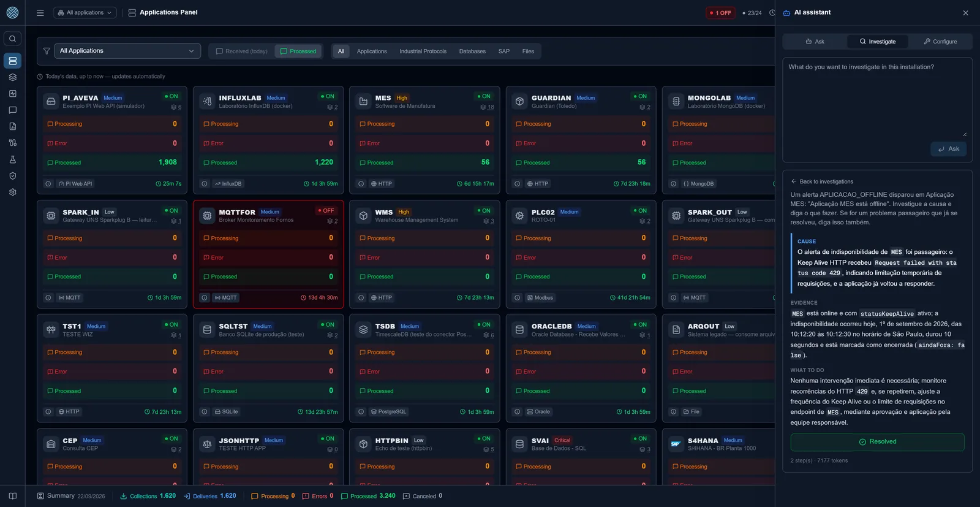Click the Ask submit button
This screenshot has width=980, height=507.
point(948,149)
